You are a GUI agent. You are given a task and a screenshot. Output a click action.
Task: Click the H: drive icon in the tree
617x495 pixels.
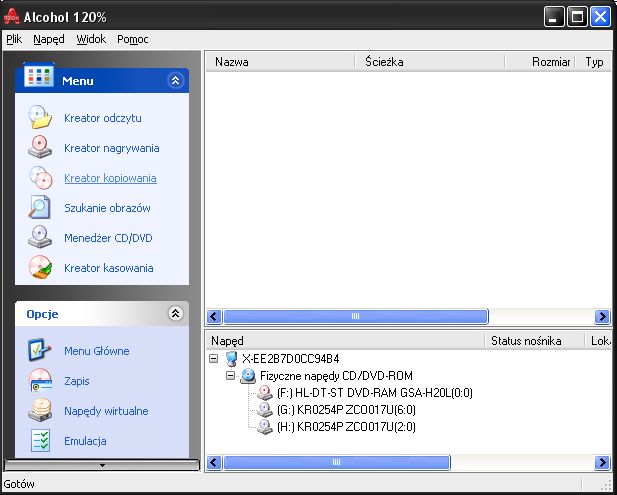264,427
